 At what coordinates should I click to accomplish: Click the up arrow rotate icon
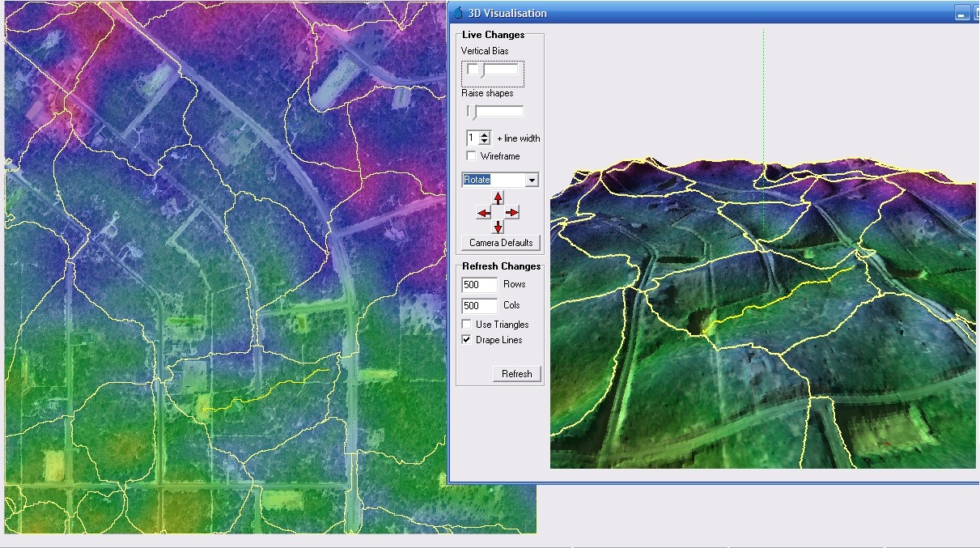pos(498,198)
